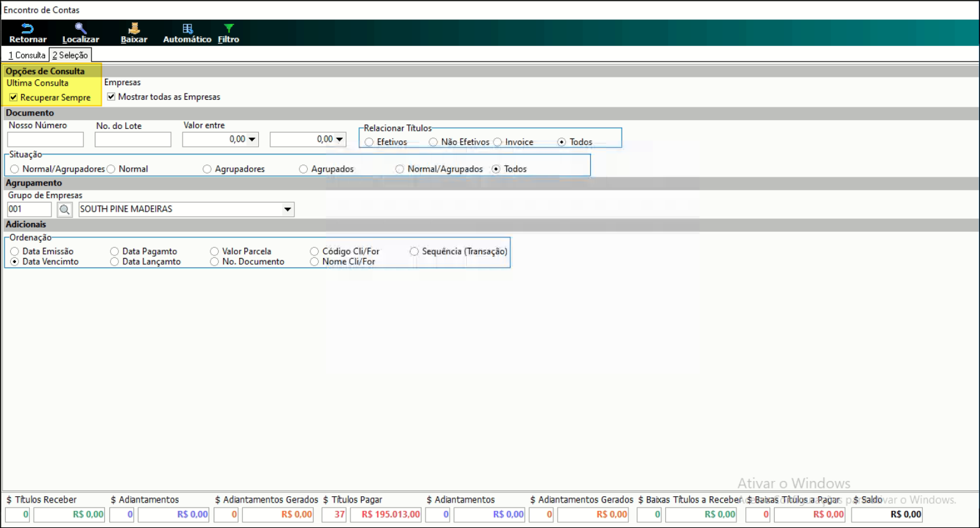This screenshot has width=980, height=528.
Task: Click the No. do Lote input field
Action: (132, 139)
